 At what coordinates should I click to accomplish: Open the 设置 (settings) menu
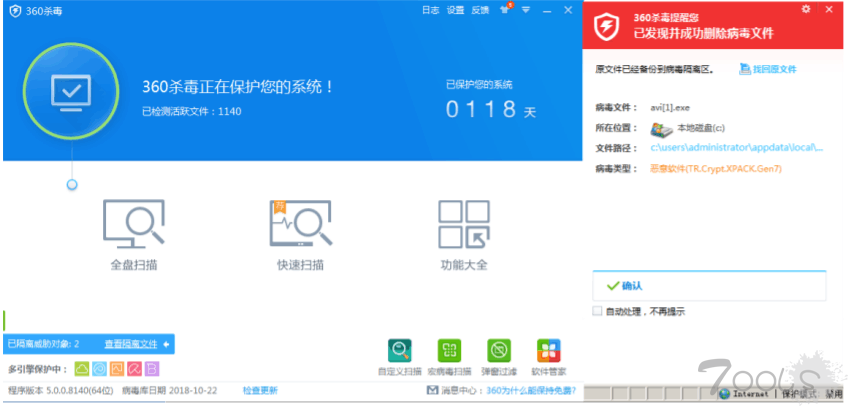click(x=455, y=10)
